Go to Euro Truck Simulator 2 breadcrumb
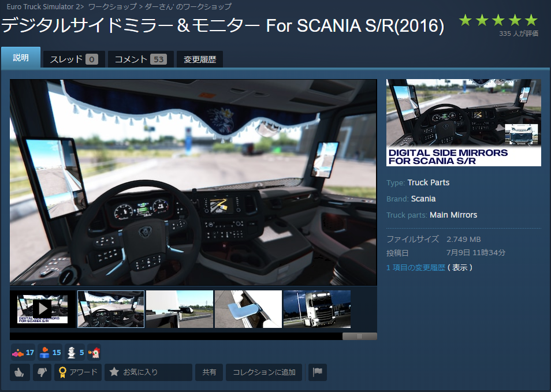The image size is (551, 392). pos(43,7)
